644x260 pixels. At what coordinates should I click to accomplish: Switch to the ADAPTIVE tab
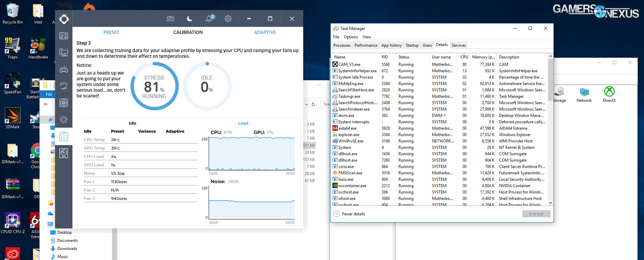tap(265, 32)
